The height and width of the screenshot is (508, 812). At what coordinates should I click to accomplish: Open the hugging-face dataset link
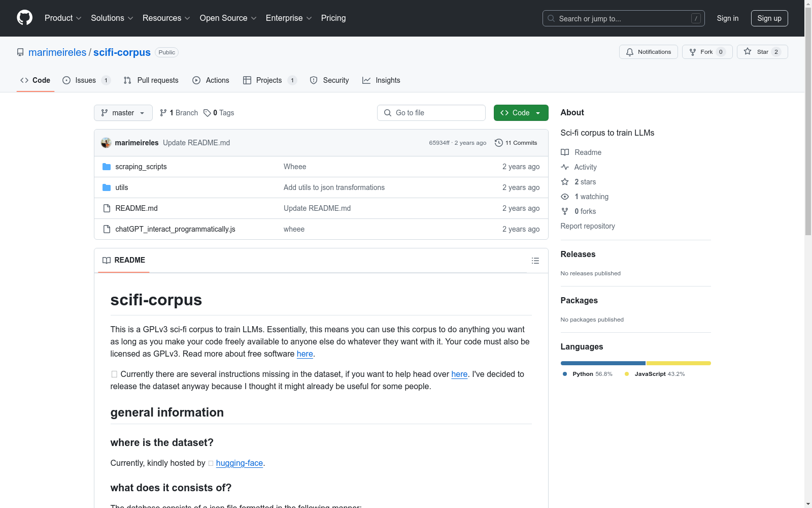tap(240, 463)
